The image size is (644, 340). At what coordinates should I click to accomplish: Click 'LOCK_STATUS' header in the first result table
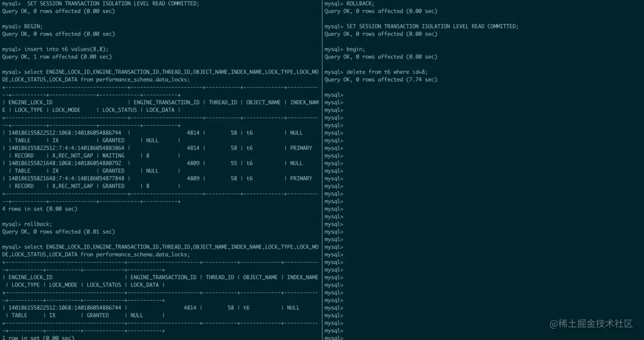119,110
